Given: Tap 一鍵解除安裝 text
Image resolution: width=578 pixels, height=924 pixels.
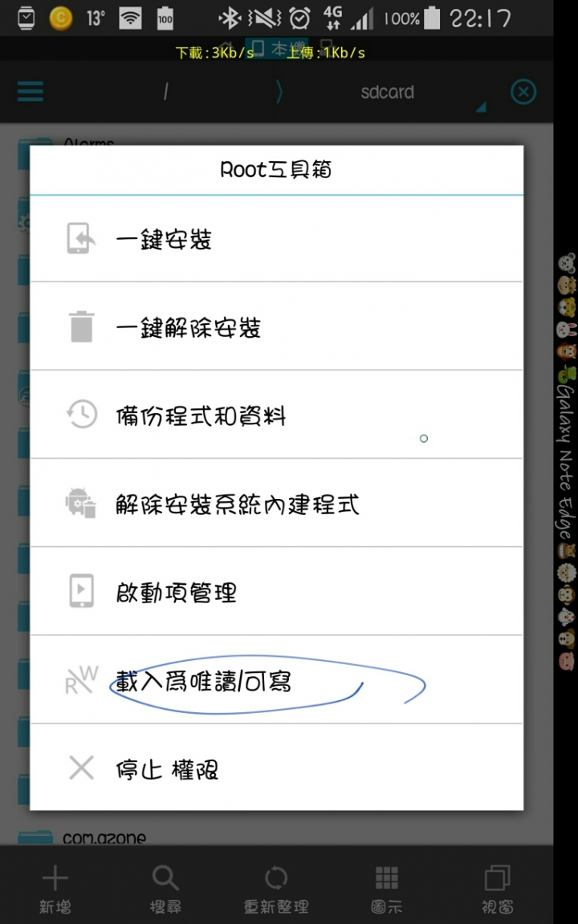Looking at the screenshot, I should (188, 327).
